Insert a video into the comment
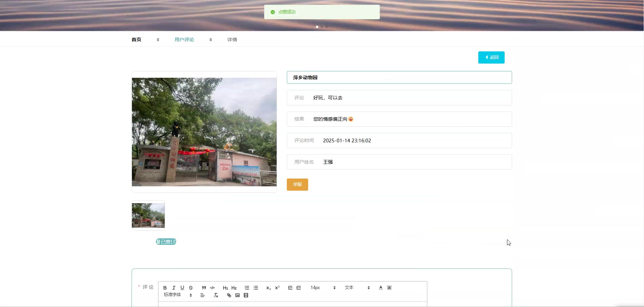 click(246, 296)
